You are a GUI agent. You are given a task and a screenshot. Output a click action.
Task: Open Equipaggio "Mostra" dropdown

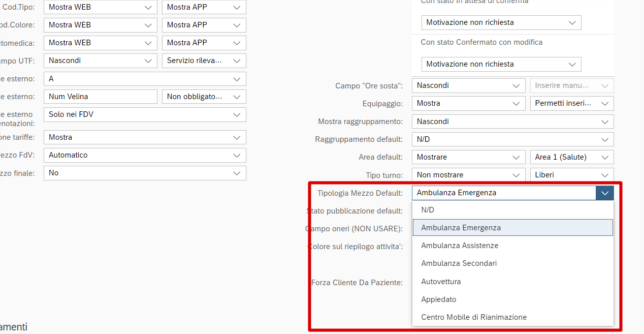(468, 103)
